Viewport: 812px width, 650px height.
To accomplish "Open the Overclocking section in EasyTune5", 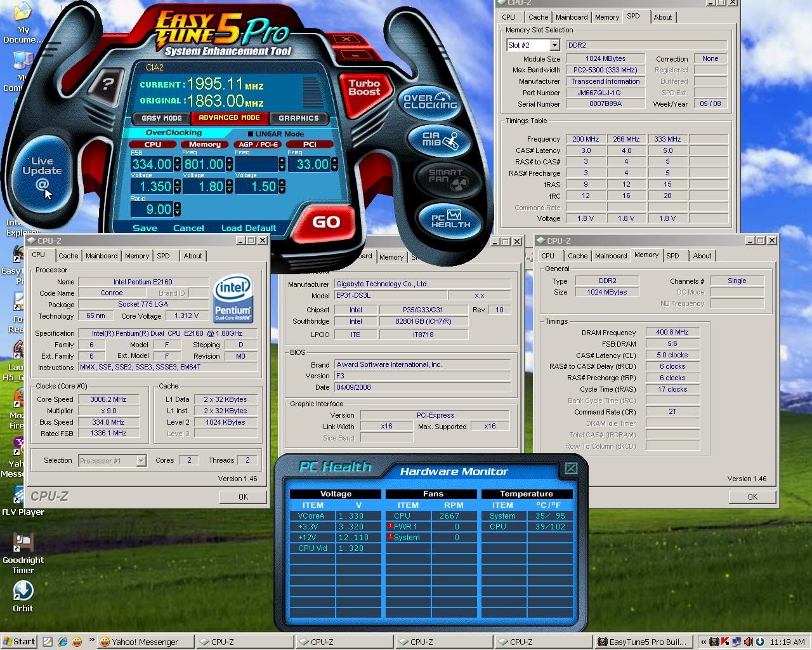I will [x=430, y=102].
